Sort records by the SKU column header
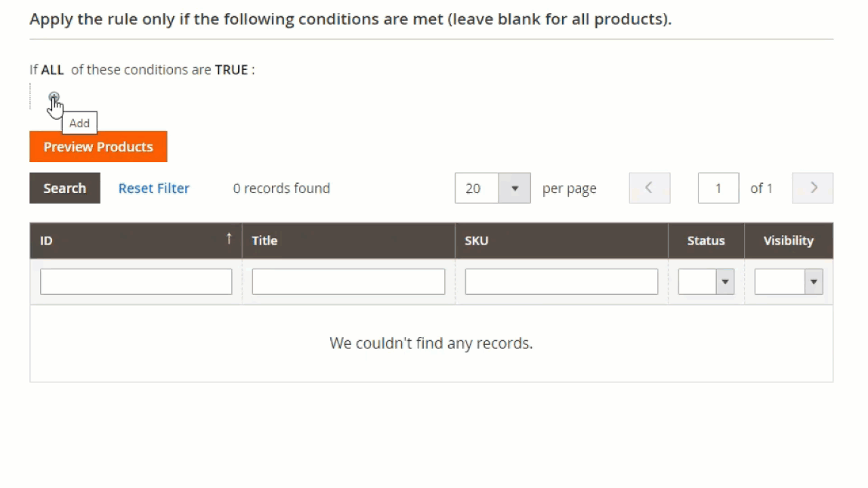 click(476, 240)
